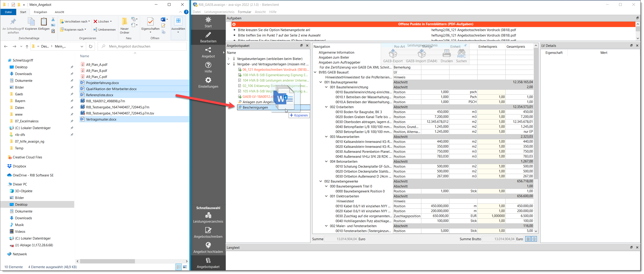
Task: Click Umbenennen in Explorer ribbon
Action: click(105, 30)
